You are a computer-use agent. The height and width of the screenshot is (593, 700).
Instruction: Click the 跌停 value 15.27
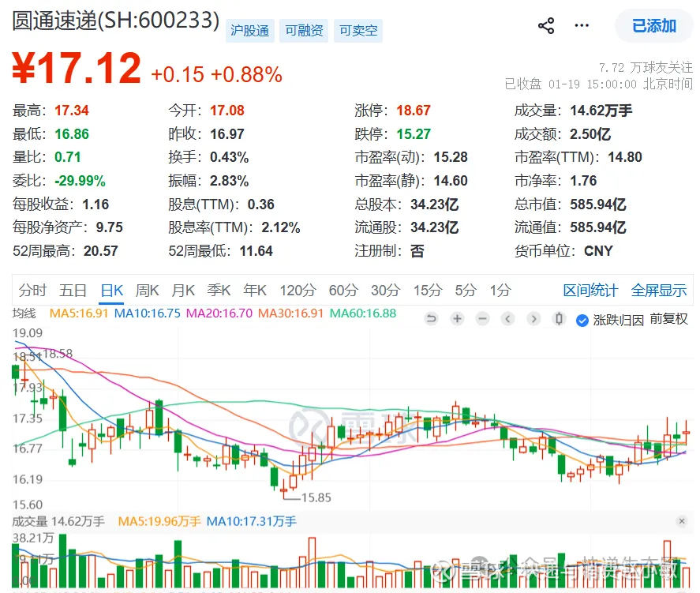414,134
